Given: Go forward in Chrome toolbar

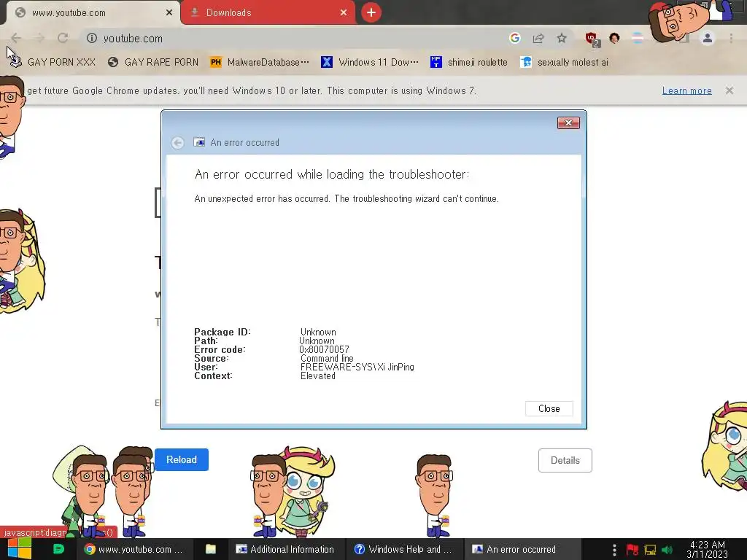Looking at the screenshot, I should [39, 38].
